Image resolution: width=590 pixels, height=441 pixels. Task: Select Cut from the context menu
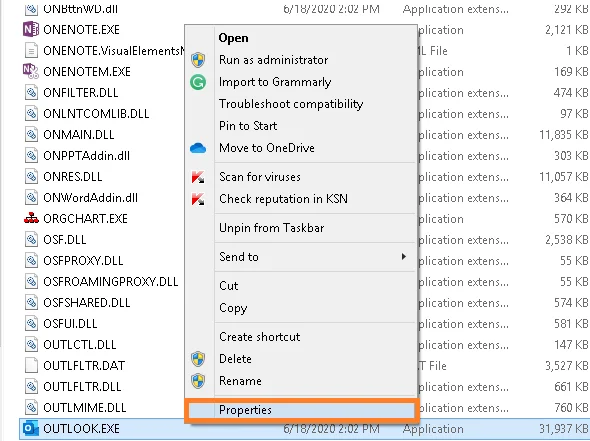tap(300, 286)
